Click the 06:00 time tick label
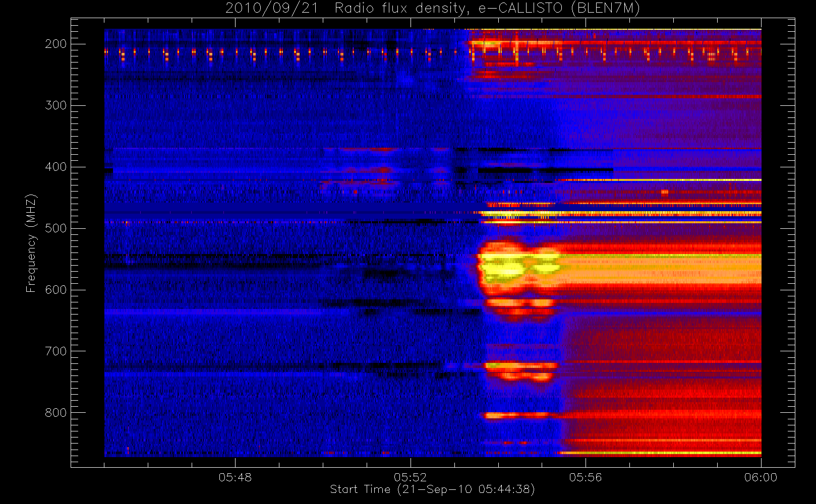 761,477
